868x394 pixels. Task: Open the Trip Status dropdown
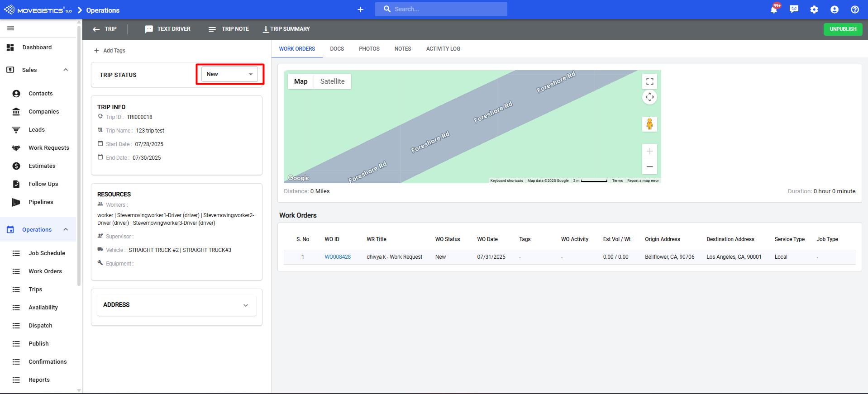[229, 74]
